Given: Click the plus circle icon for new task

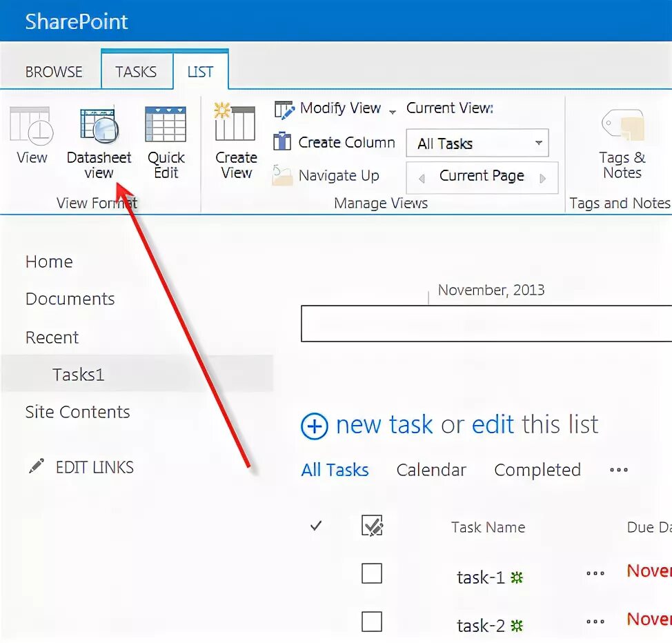Looking at the screenshot, I should 315,426.
